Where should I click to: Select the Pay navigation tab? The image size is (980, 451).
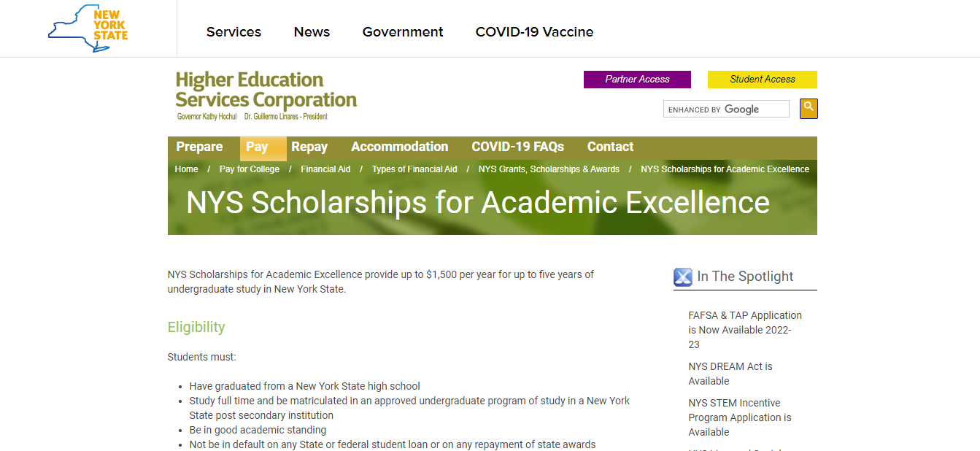coord(257,147)
